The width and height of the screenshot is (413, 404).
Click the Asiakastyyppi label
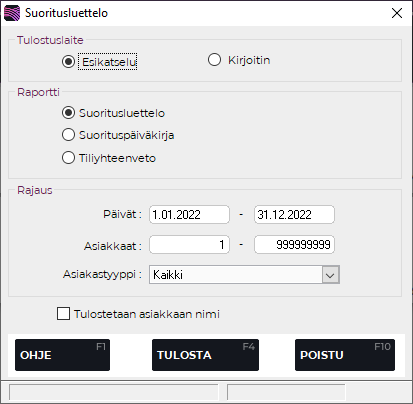click(102, 274)
